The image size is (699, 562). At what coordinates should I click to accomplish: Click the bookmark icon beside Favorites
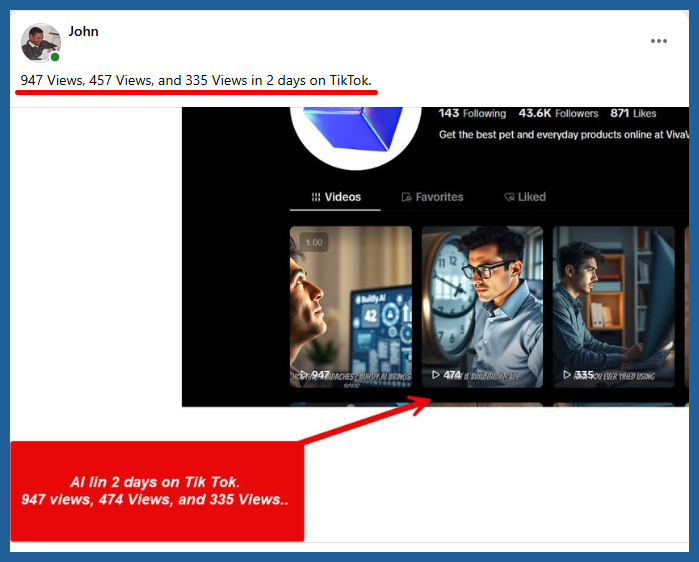[x=406, y=197]
